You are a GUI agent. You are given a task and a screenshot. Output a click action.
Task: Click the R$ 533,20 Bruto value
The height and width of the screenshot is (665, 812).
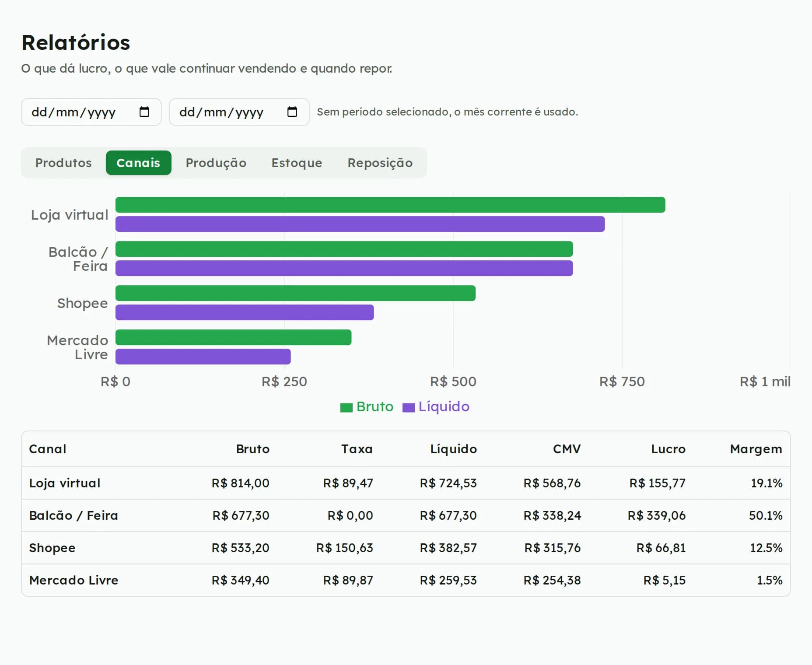(x=241, y=548)
